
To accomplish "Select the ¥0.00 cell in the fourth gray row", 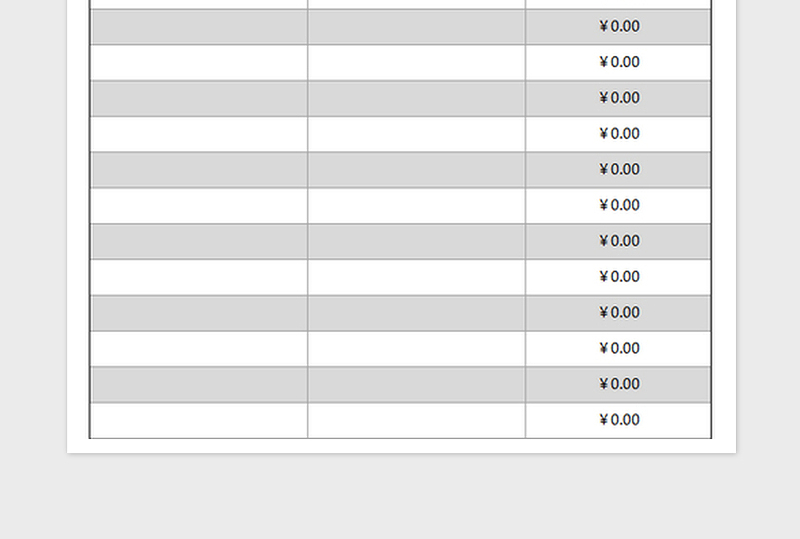I will pyautogui.click(x=618, y=241).
